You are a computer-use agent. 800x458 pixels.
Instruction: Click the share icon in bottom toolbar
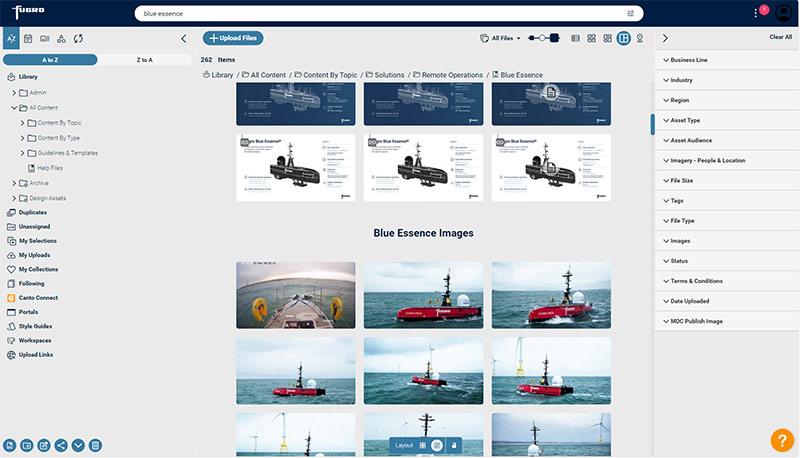click(60, 445)
